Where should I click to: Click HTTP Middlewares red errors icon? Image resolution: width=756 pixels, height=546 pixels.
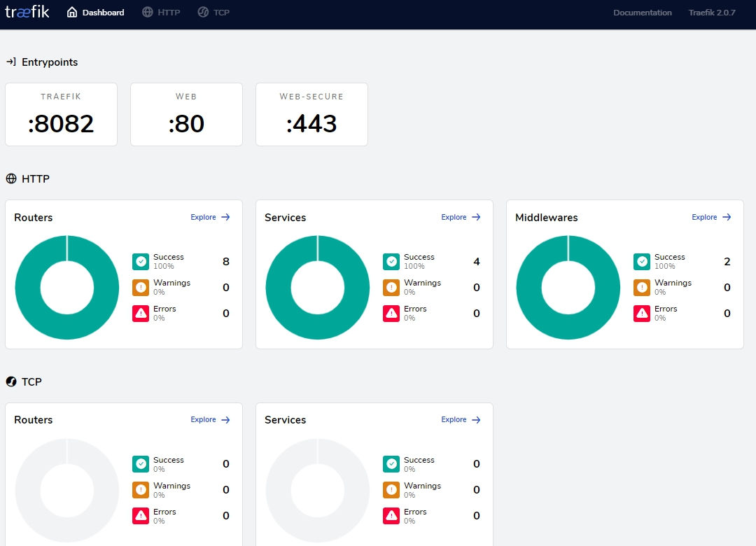[642, 314]
